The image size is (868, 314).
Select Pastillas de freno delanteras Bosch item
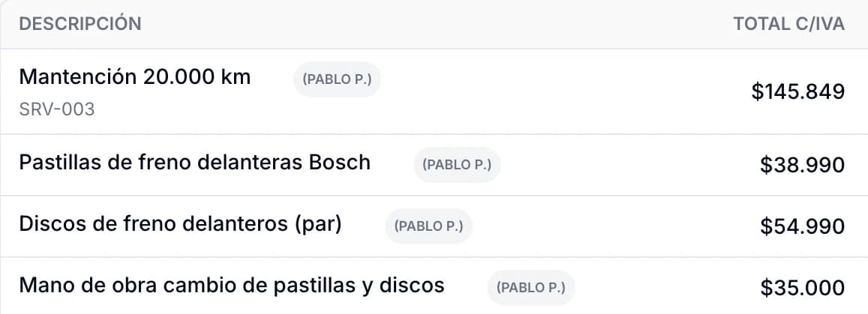[195, 163]
